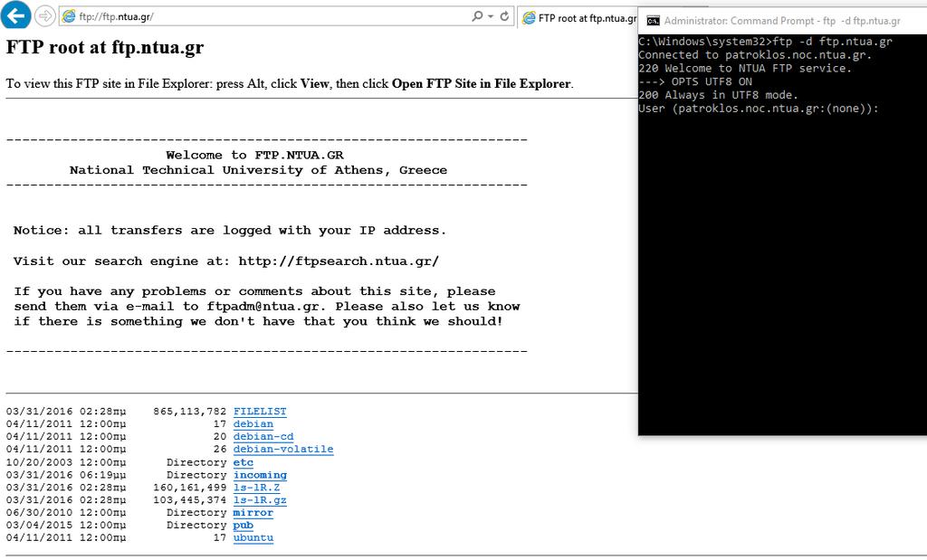Click the IE page icon in address bar
Viewport: 927px width, 560px height.
click(x=69, y=16)
